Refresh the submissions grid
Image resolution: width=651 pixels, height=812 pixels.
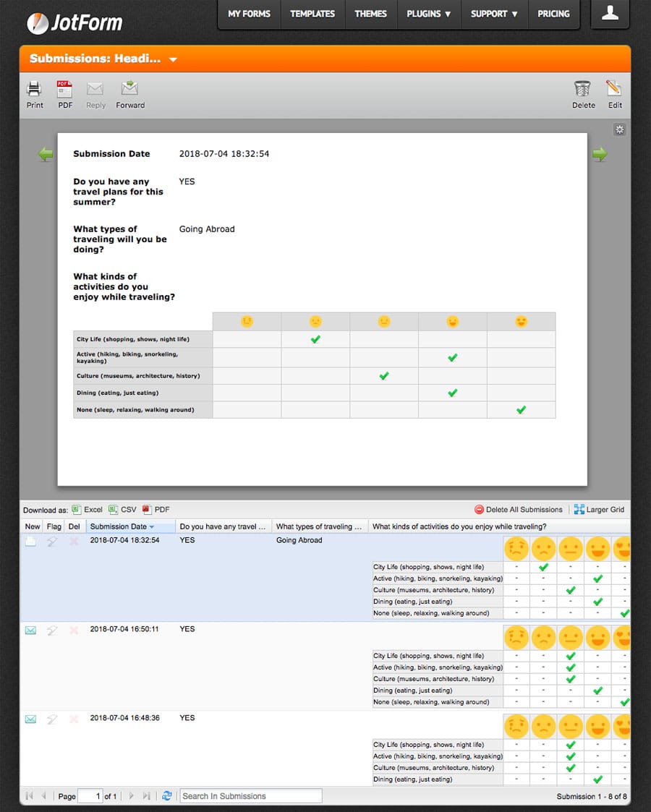(x=167, y=795)
